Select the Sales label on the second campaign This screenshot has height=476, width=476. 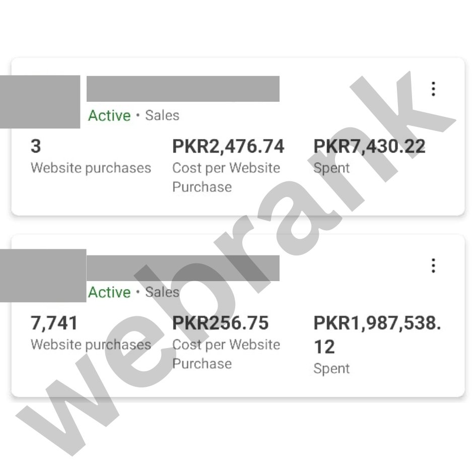[162, 292]
